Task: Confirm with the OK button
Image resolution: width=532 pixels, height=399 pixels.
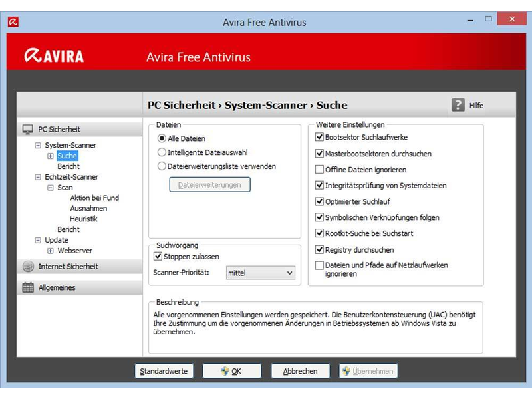Action: tap(232, 371)
